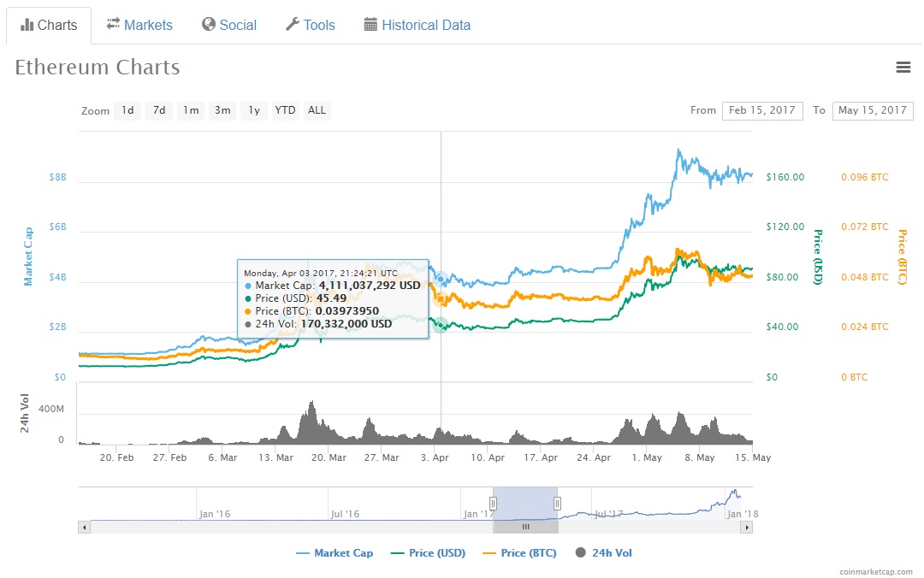Click the '$40.00' price axis label
The width and height of the screenshot is (924, 578).
pyautogui.click(x=782, y=327)
